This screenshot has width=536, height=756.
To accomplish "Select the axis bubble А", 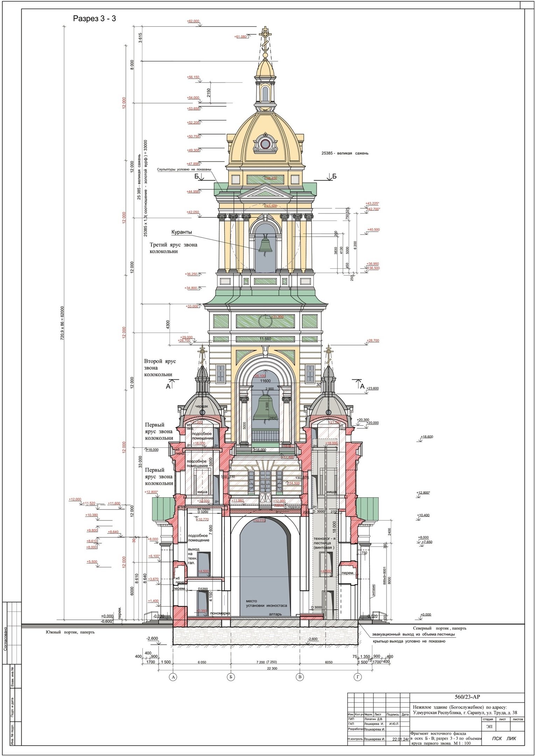I will 173,678.
